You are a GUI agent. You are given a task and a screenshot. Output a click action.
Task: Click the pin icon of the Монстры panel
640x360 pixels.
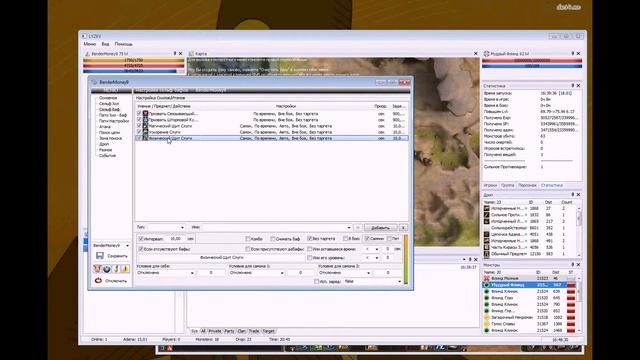[x=572, y=265]
